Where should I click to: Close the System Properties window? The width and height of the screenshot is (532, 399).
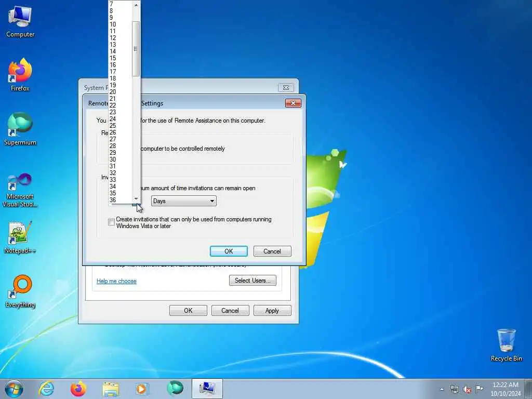[x=286, y=87]
